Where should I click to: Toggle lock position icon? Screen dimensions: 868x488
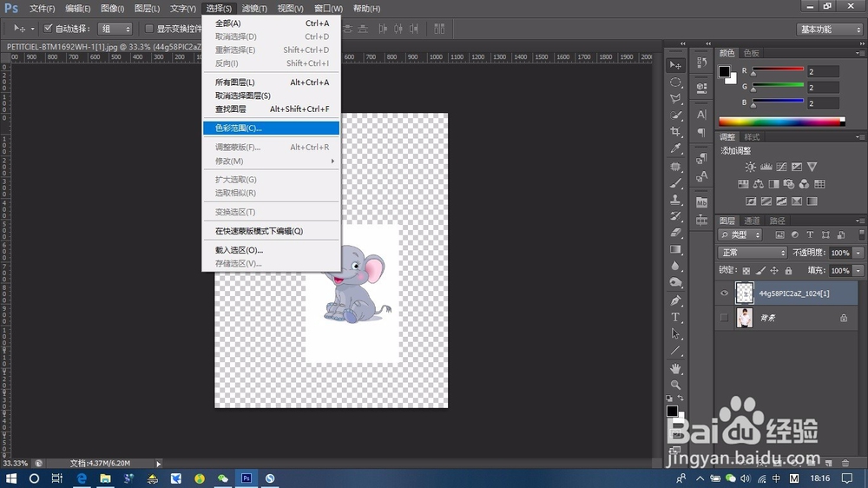pos(774,271)
